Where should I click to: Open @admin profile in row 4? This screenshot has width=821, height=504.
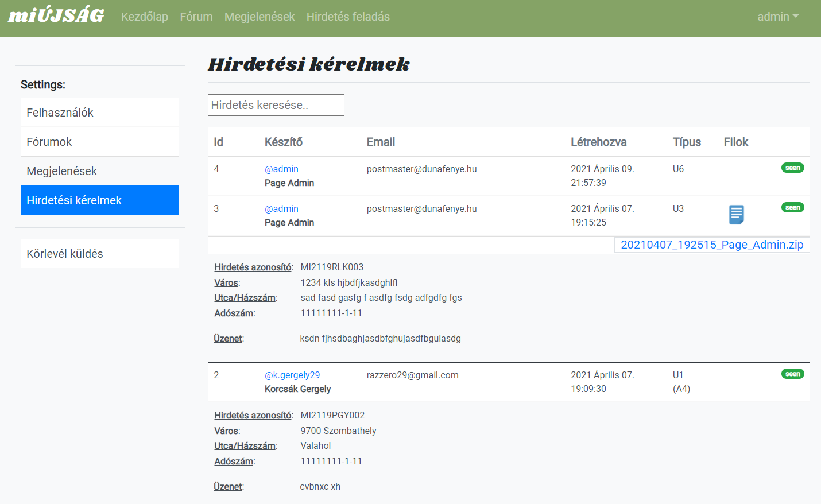pyautogui.click(x=281, y=169)
